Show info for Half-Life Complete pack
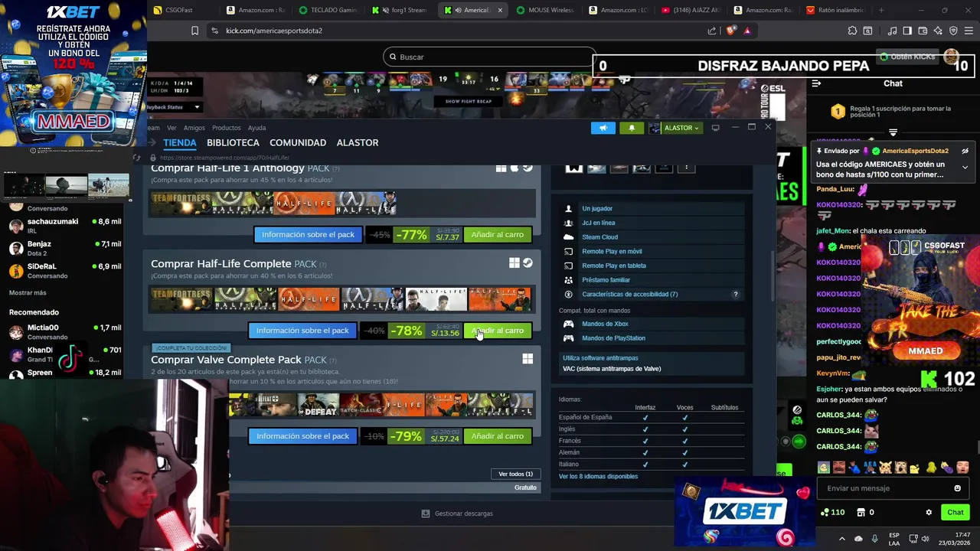The height and width of the screenshot is (551, 980). coord(302,331)
